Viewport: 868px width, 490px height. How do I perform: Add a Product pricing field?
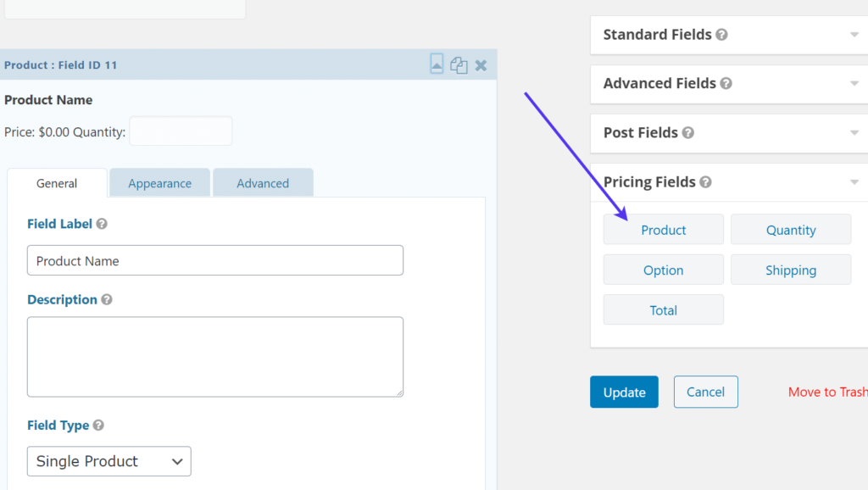pyautogui.click(x=663, y=230)
